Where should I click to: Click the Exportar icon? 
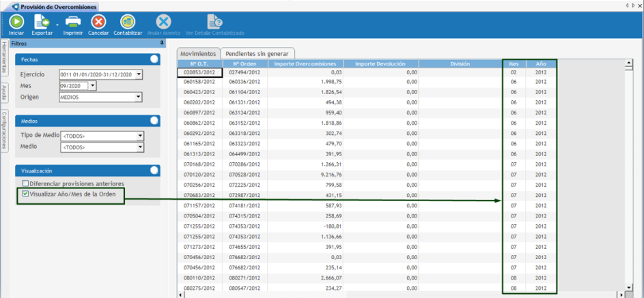[x=42, y=22]
